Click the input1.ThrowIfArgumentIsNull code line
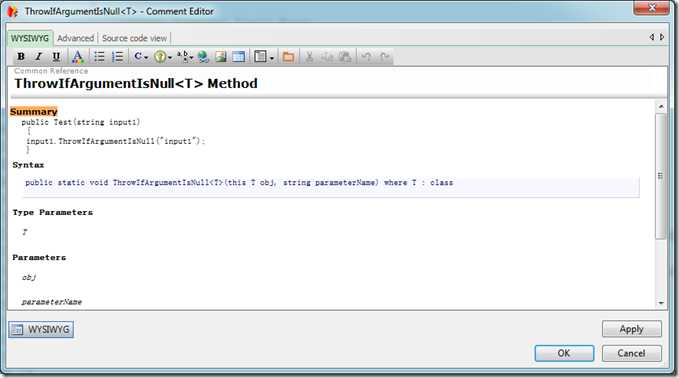This screenshot has height=378, width=679. pos(115,141)
